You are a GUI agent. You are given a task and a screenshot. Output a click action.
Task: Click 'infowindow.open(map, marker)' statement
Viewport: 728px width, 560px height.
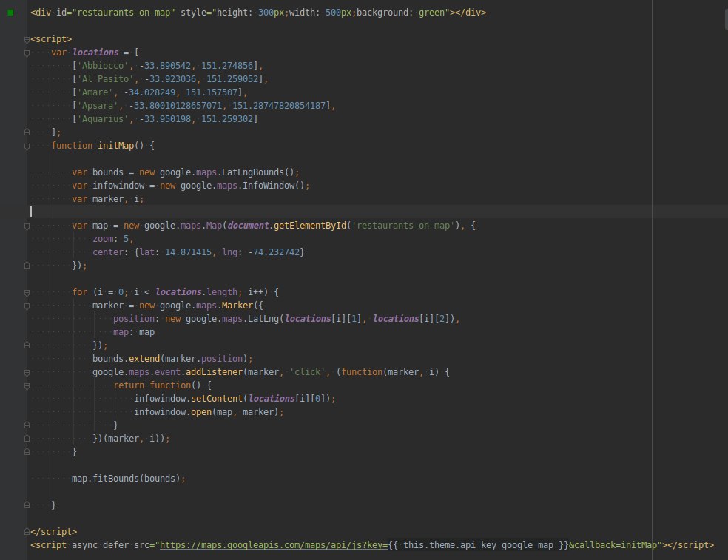click(x=209, y=412)
